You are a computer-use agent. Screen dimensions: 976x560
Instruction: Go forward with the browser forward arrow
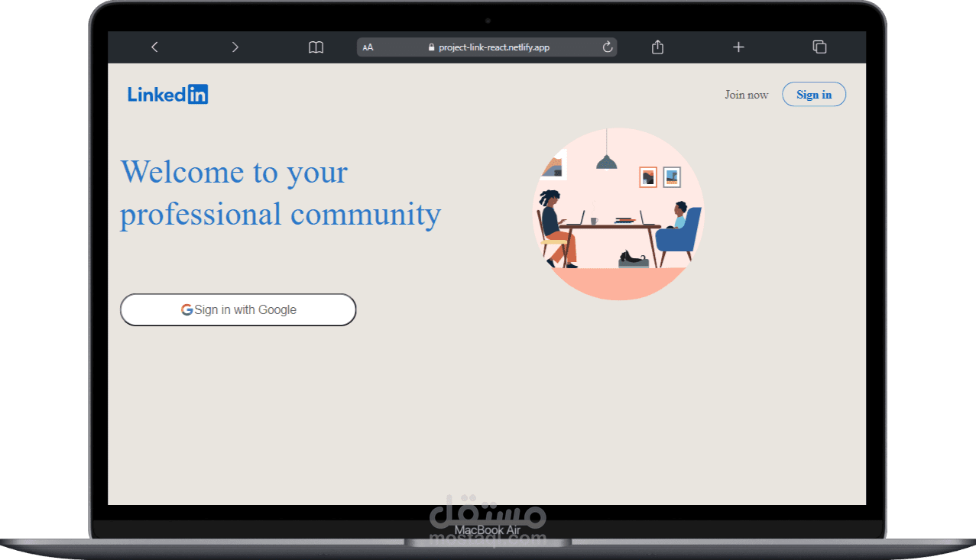(235, 47)
